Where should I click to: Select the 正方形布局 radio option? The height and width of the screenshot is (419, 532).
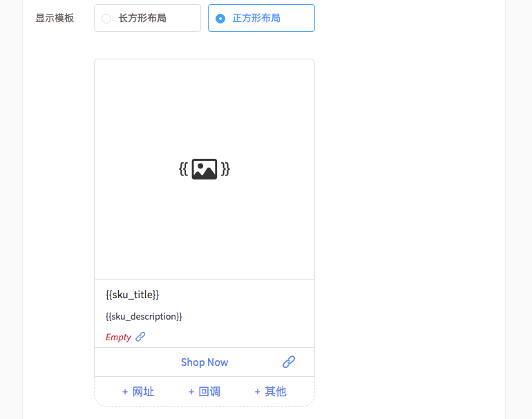pos(261,18)
